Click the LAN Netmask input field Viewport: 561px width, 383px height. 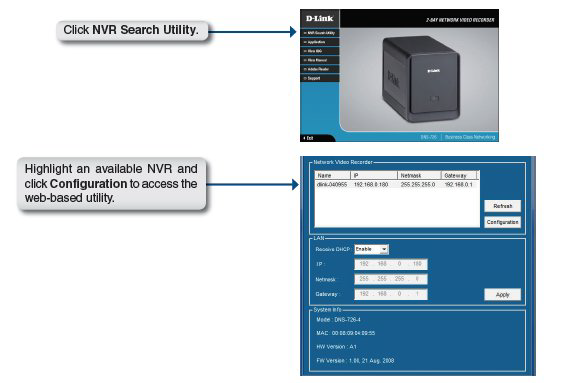click(x=391, y=279)
